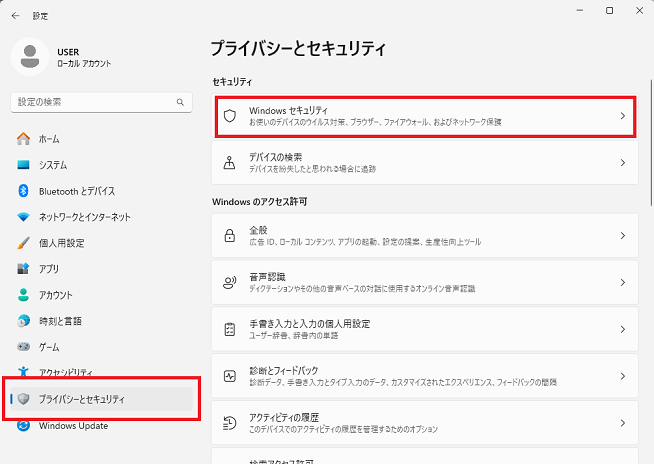Click the 音声認識 speech icon
The width and height of the screenshot is (654, 464).
(229, 282)
